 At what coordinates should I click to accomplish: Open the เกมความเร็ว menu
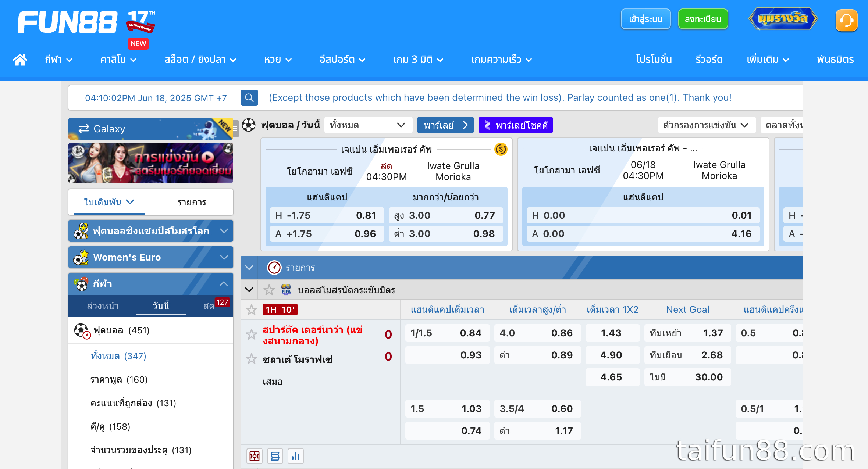click(x=502, y=60)
